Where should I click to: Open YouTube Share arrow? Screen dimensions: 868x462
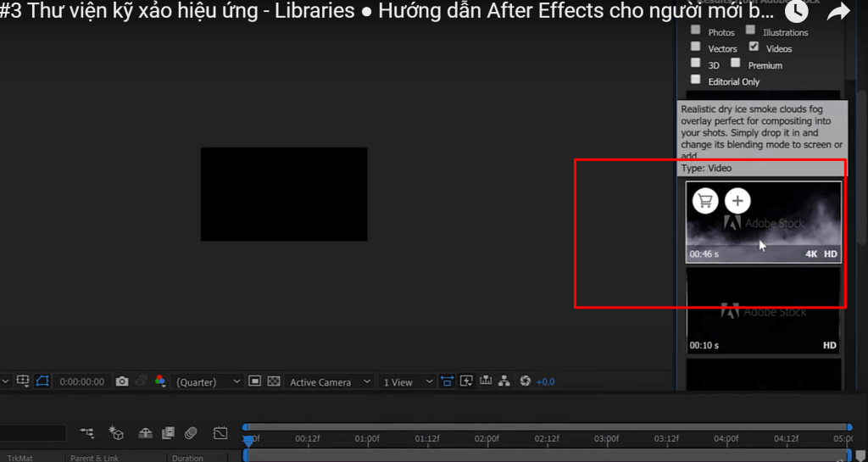pos(838,12)
